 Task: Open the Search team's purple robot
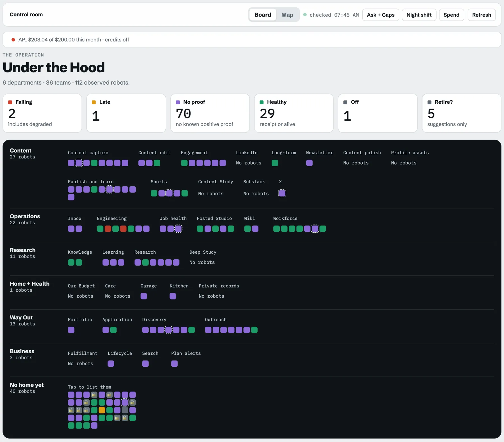coord(145,364)
